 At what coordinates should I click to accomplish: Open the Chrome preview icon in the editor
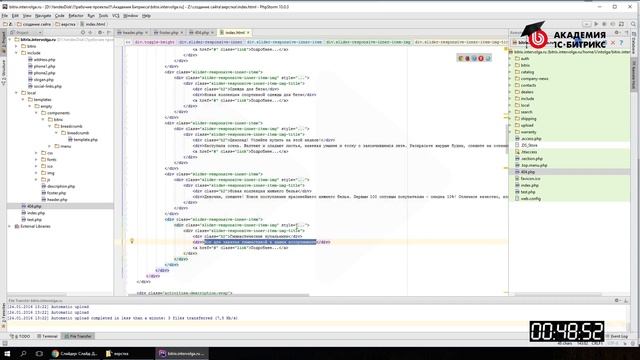pos(460,58)
